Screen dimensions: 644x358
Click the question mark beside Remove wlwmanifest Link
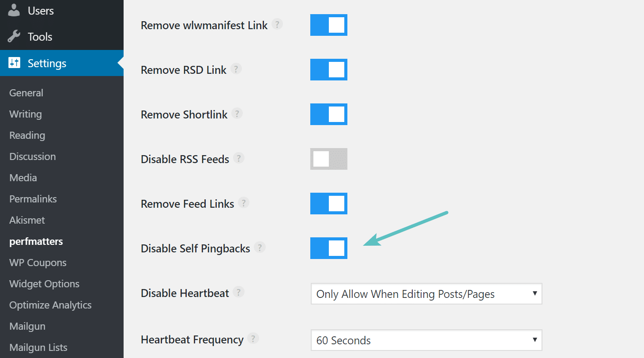[278, 25]
